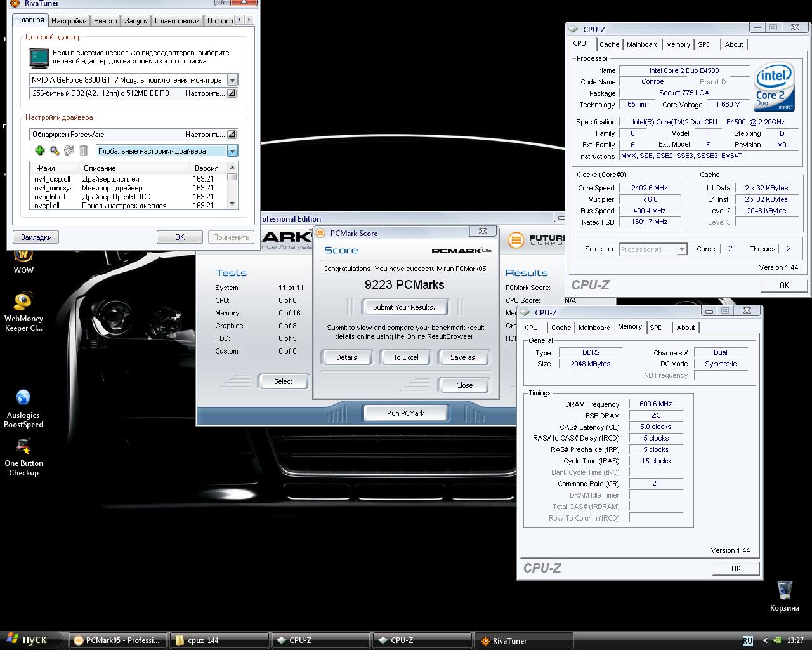The width and height of the screenshot is (812, 650).
Task: Open the Mainboard tab in the lower CPU-Z window
Action: click(x=594, y=328)
